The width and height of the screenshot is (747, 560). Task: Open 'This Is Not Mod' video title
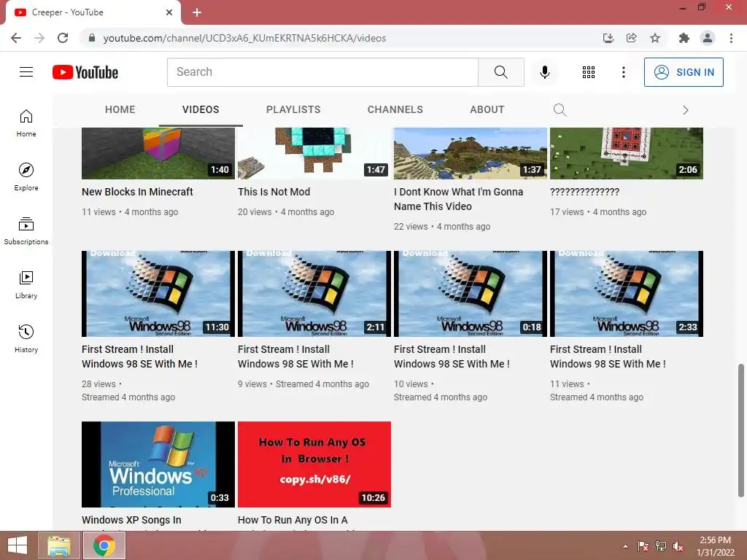coord(274,192)
